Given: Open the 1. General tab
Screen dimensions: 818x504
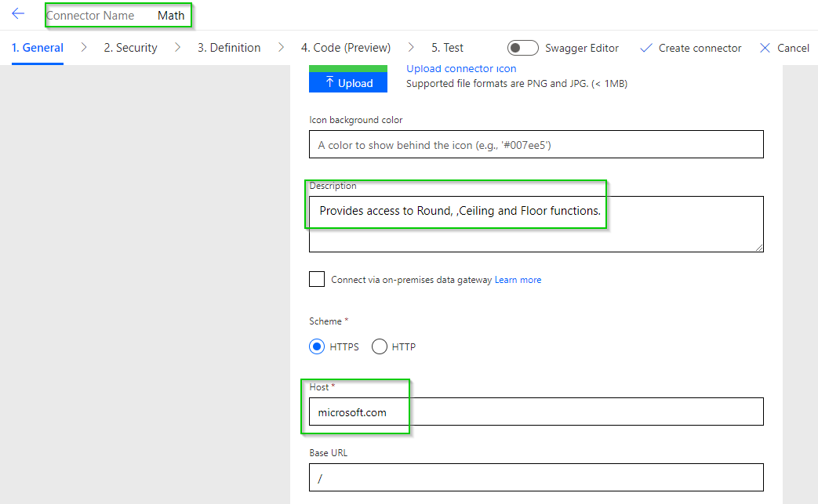Looking at the screenshot, I should coord(38,48).
